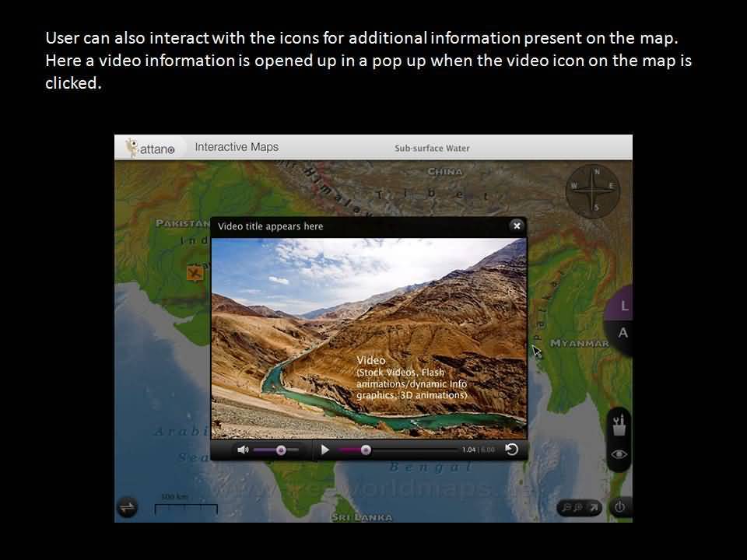747x560 pixels.
Task: Select the purple L tab
Action: pos(624,306)
